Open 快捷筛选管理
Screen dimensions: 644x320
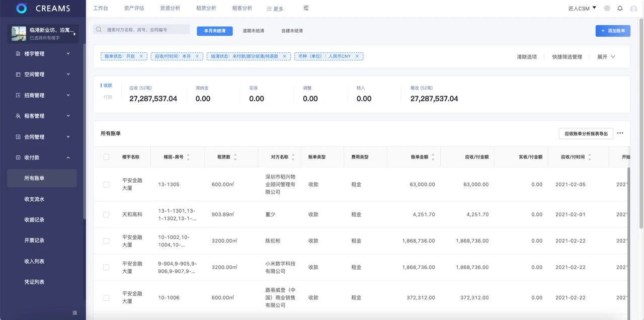coord(567,57)
